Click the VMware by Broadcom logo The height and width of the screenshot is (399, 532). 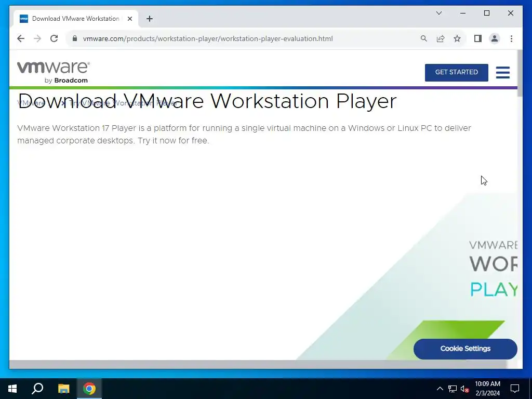click(x=54, y=72)
